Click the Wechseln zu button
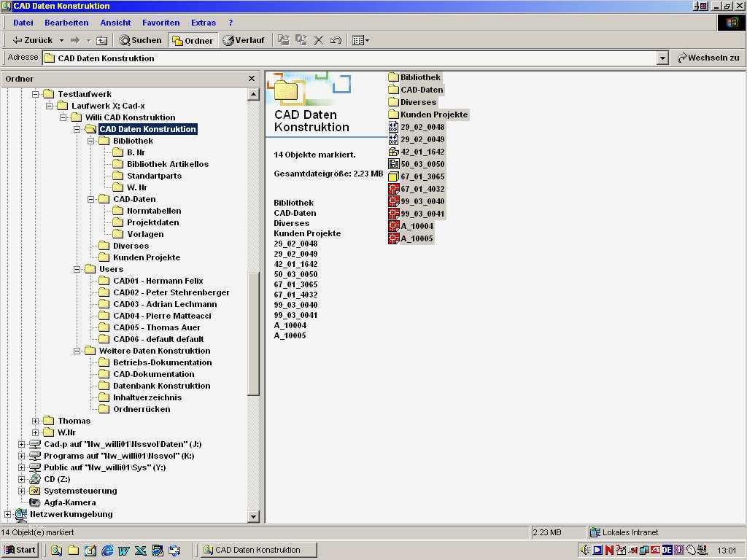Viewport: 747px width, 560px height. (x=708, y=58)
